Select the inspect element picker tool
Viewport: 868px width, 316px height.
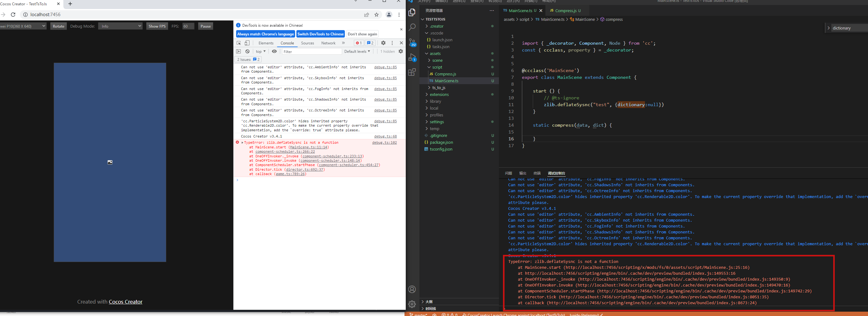[239, 43]
